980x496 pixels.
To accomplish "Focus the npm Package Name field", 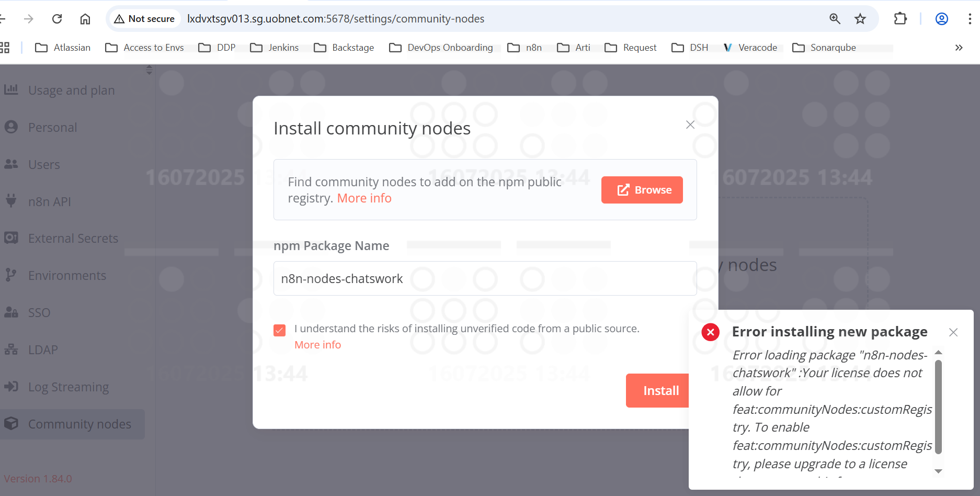I will 485,278.
